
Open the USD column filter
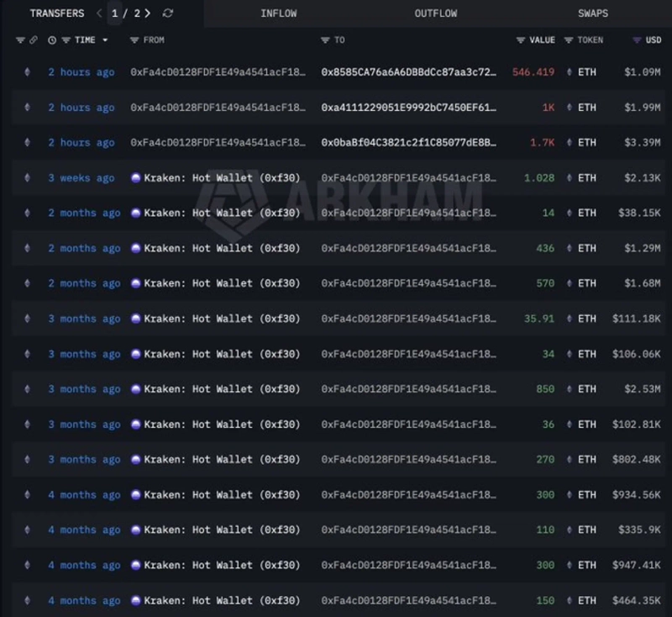coord(636,40)
